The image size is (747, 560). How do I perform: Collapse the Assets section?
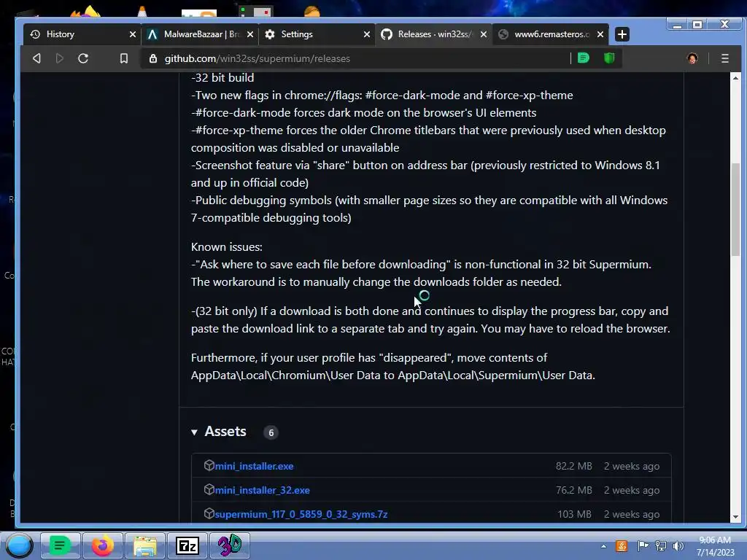[194, 432]
